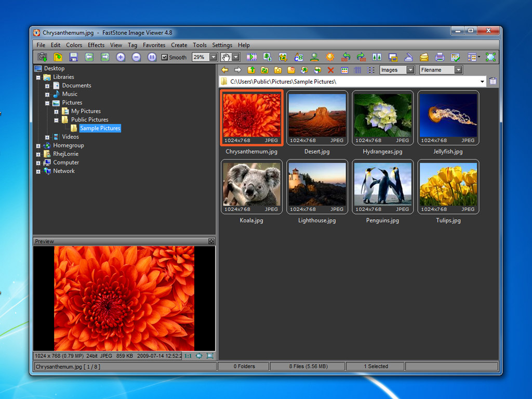Click the recycle bin icon beside path bar
The image size is (532, 399).
pos(493,82)
